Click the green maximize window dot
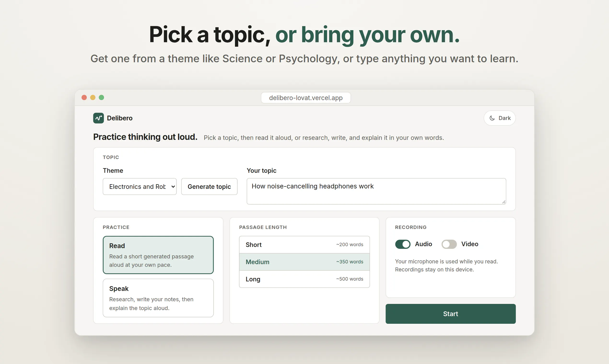Screen dimensions: 609x364 (101, 97)
